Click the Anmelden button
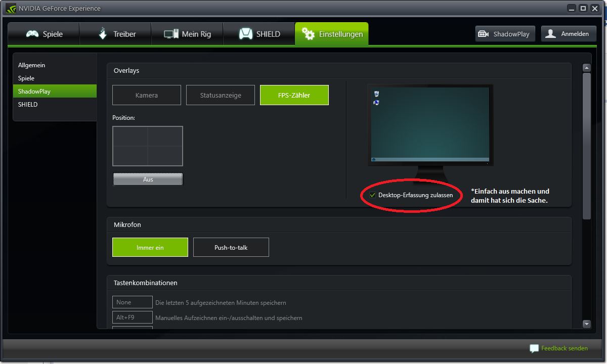 (569, 34)
